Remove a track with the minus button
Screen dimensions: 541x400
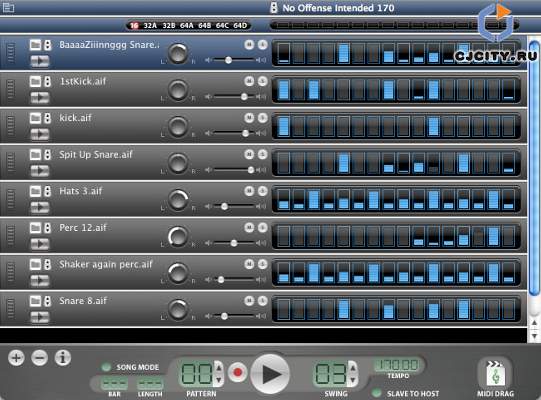pos(40,358)
